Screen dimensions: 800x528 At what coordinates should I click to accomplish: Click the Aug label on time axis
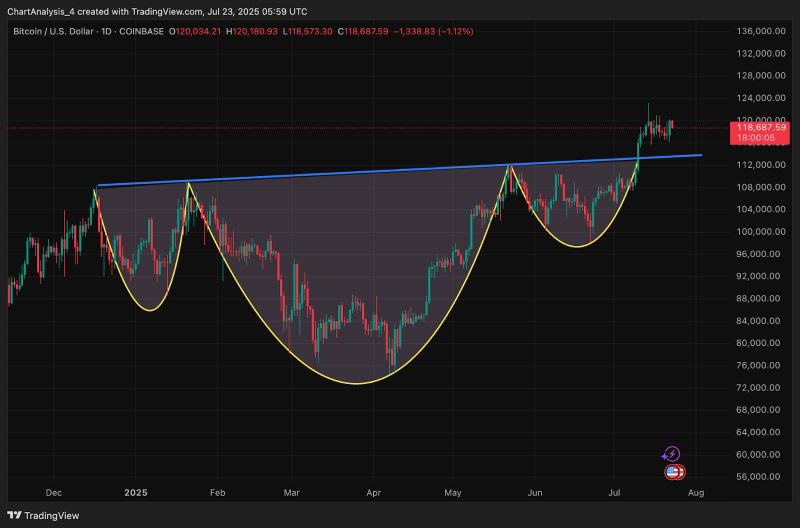[697, 493]
